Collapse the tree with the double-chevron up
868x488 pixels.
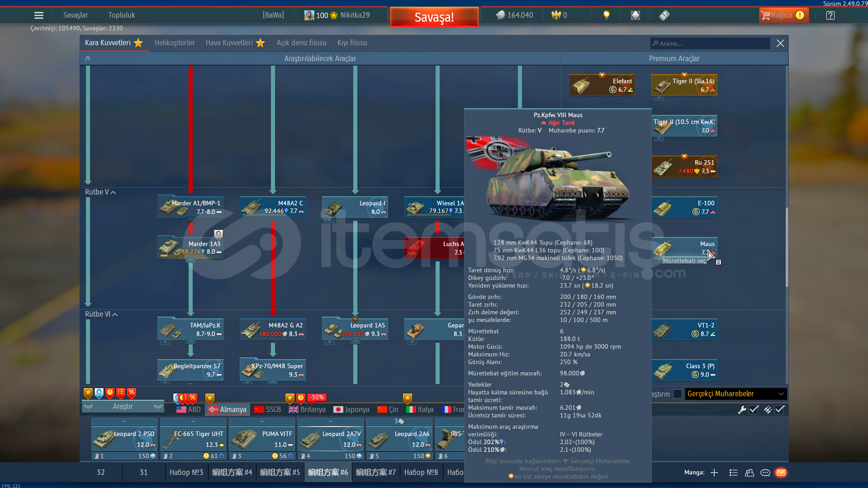pos(88,59)
